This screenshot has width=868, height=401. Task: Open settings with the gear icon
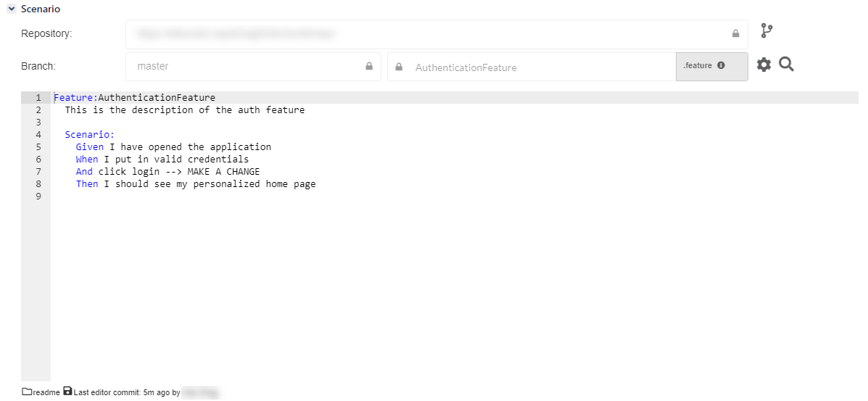pos(764,65)
